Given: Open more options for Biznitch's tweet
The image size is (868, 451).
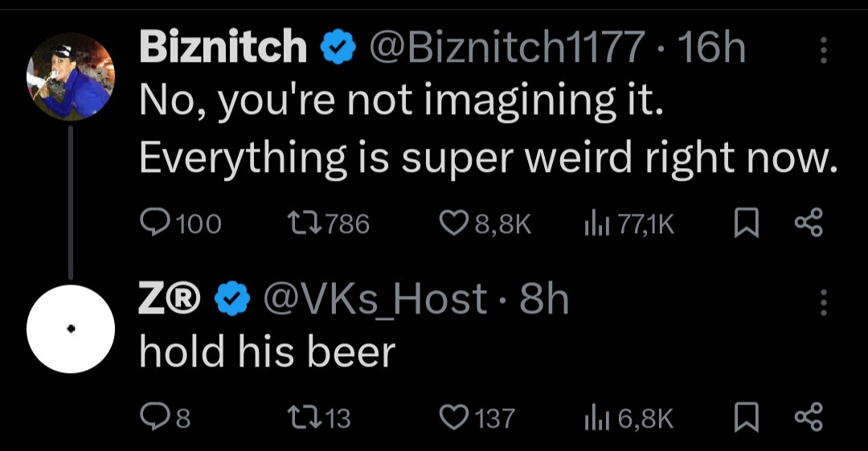Looking at the screenshot, I should click(x=822, y=51).
